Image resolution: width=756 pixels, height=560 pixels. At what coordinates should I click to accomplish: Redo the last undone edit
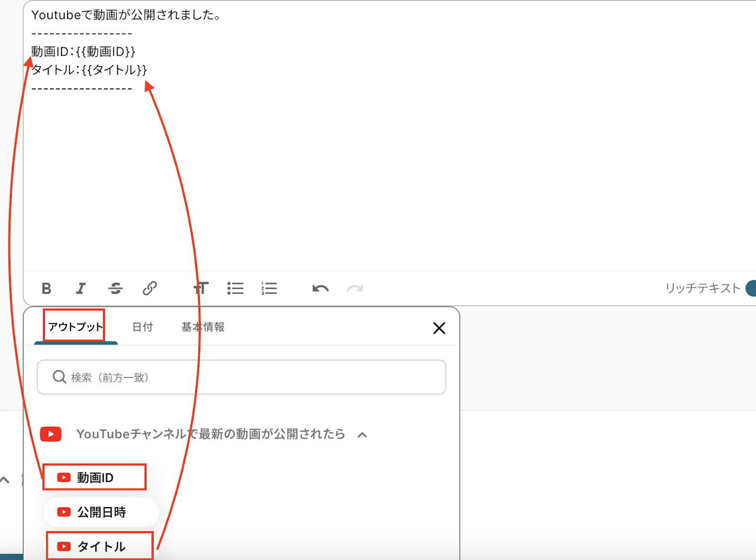[355, 288]
